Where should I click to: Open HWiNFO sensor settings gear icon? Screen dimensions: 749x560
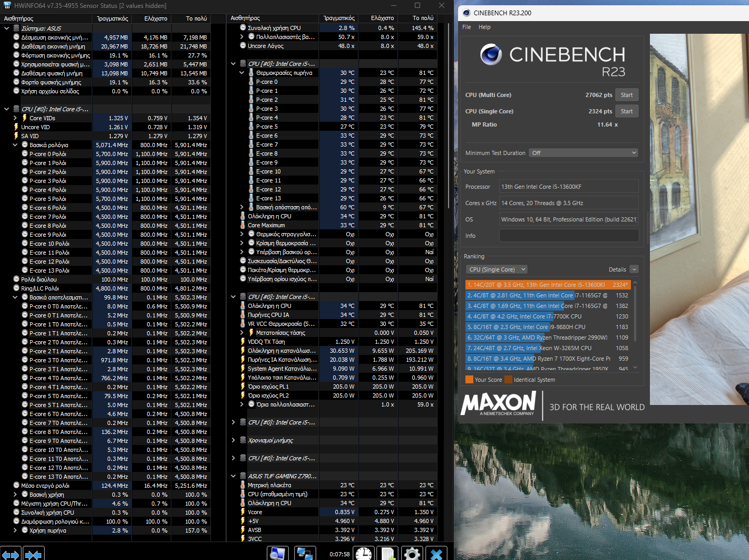[x=412, y=554]
